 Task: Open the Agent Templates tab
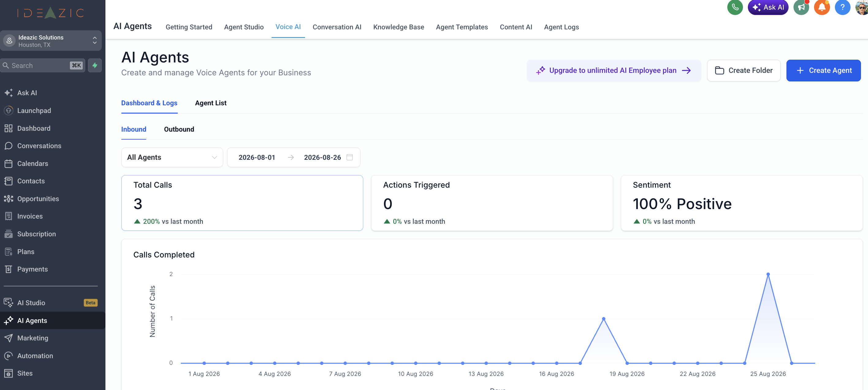(462, 27)
